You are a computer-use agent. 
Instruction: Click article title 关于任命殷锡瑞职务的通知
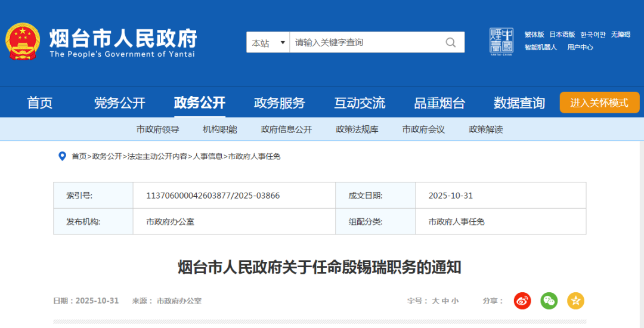pyautogui.click(x=320, y=267)
